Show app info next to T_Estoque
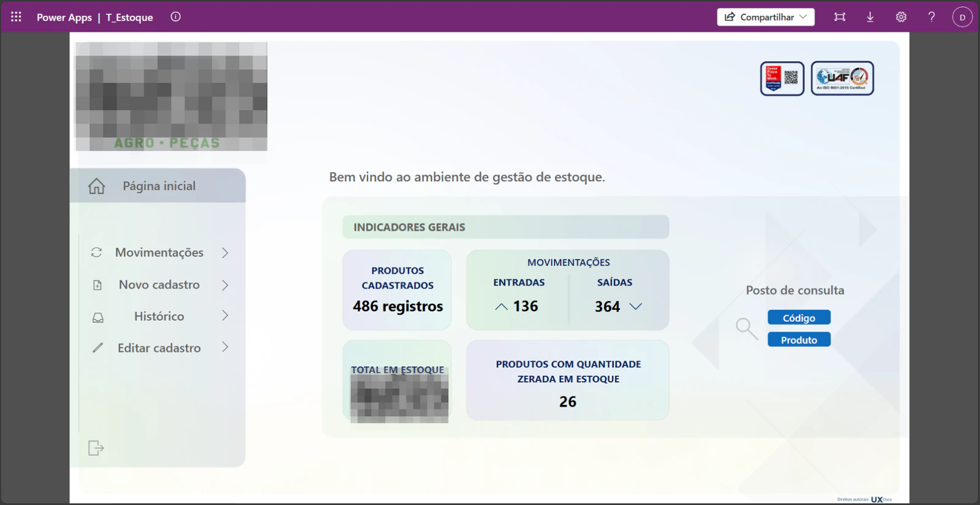This screenshot has width=980, height=505. pyautogui.click(x=176, y=17)
